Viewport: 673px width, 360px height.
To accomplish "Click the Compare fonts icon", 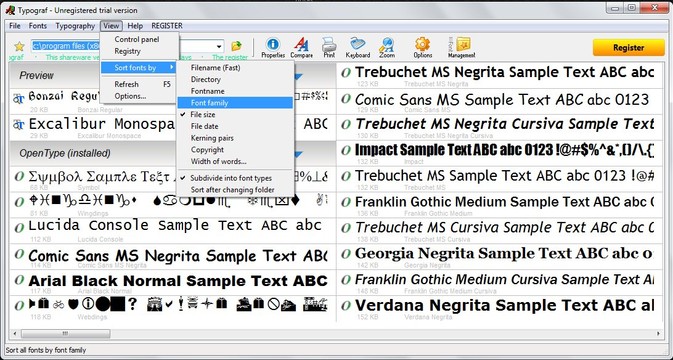I will tap(301, 47).
